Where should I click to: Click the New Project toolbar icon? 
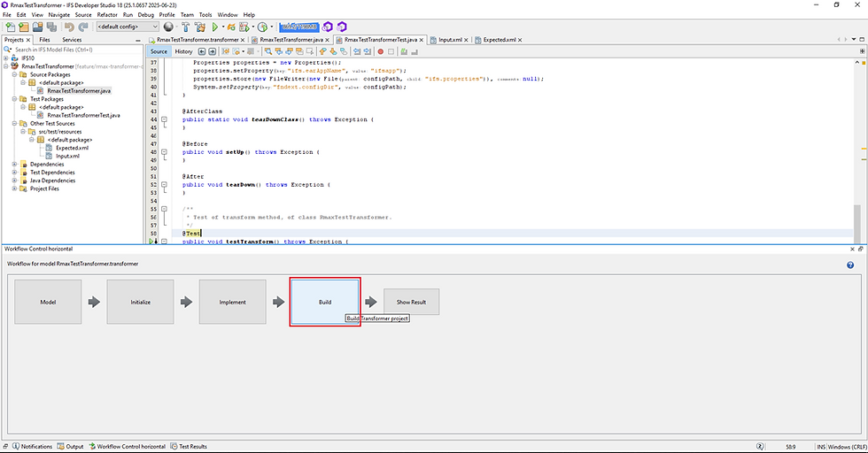pyautogui.click(x=24, y=27)
